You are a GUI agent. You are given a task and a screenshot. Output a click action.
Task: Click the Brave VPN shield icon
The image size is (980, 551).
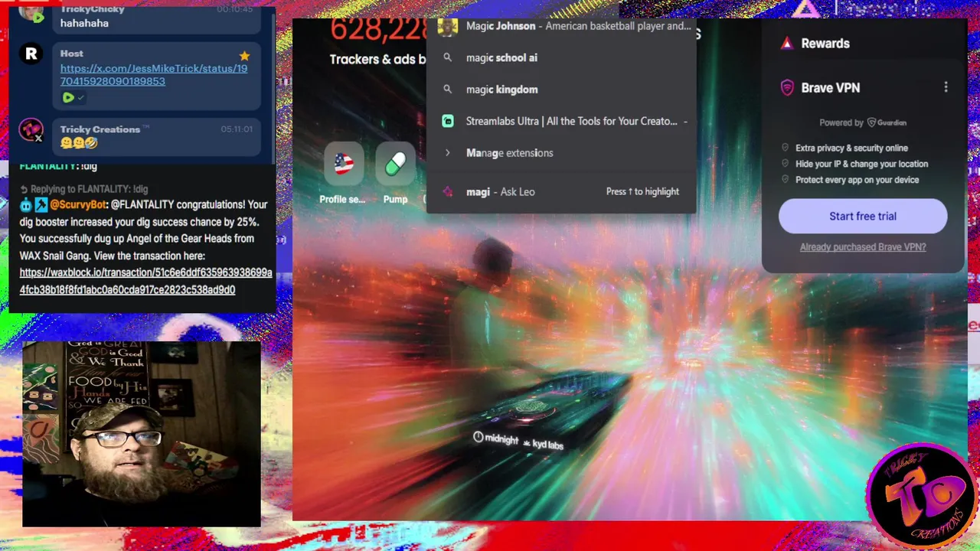click(787, 88)
